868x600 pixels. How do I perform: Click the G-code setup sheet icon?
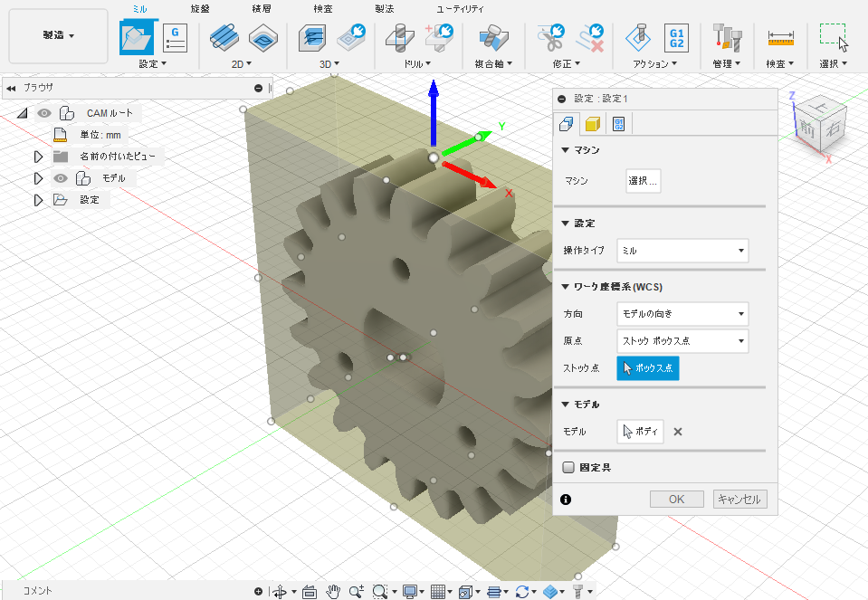pyautogui.click(x=175, y=38)
